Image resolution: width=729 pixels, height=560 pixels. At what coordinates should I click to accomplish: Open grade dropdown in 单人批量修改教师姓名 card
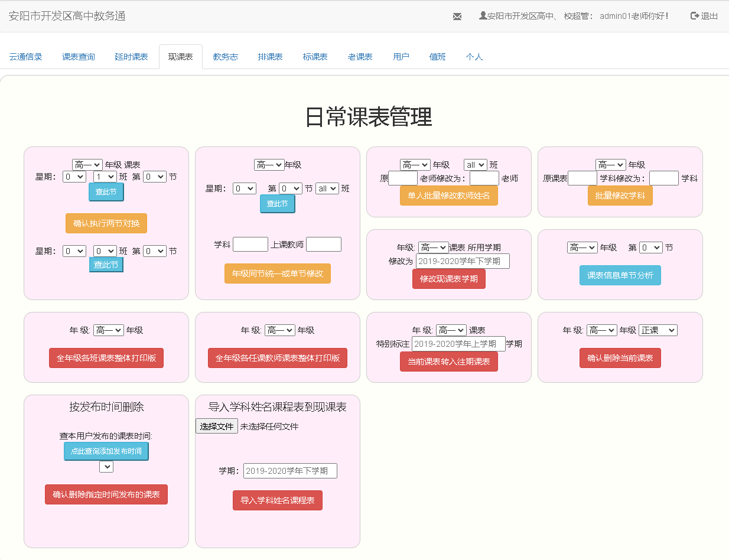(415, 165)
